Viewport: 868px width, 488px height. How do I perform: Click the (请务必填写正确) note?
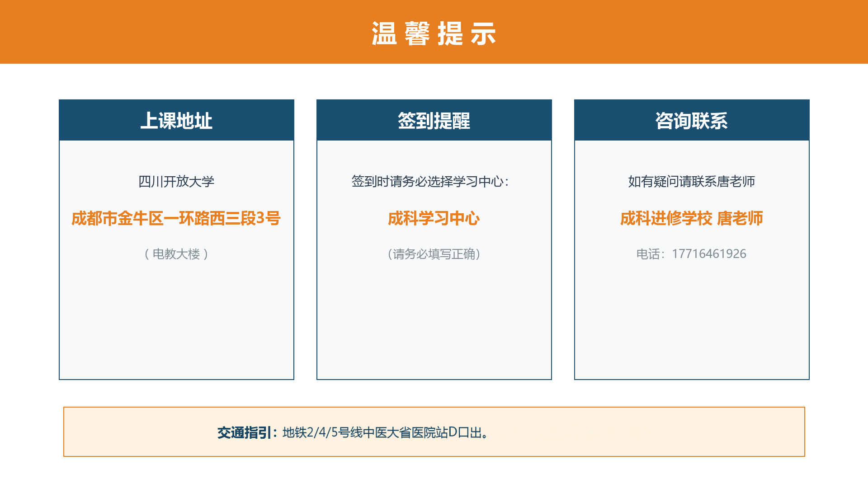click(x=434, y=254)
